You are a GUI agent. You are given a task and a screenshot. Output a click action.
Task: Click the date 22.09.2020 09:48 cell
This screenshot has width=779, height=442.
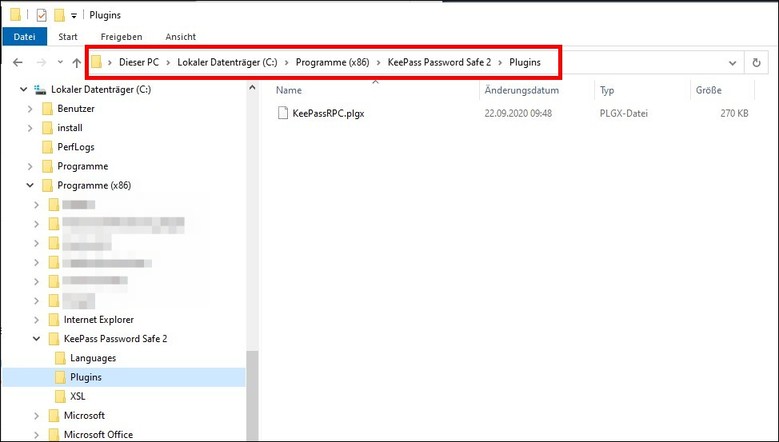click(x=518, y=114)
